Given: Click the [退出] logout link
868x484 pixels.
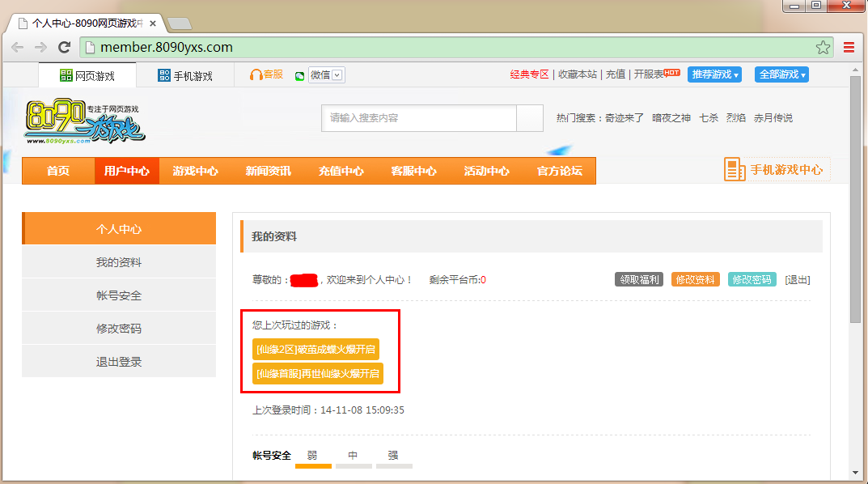Looking at the screenshot, I should 797,279.
